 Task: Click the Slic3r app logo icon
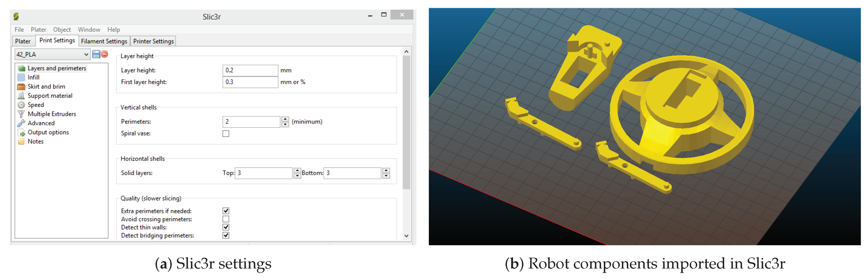click(x=16, y=16)
